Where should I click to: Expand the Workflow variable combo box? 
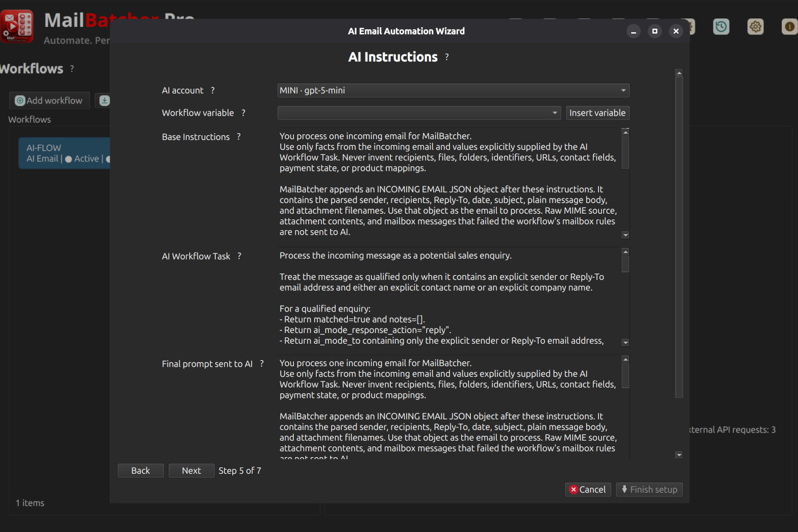tap(419, 113)
